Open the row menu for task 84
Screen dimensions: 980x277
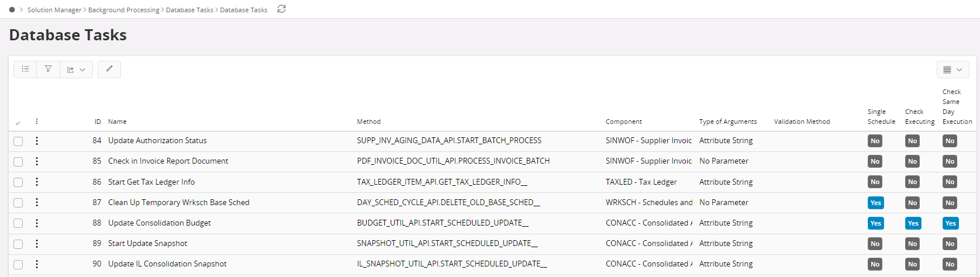(x=37, y=141)
